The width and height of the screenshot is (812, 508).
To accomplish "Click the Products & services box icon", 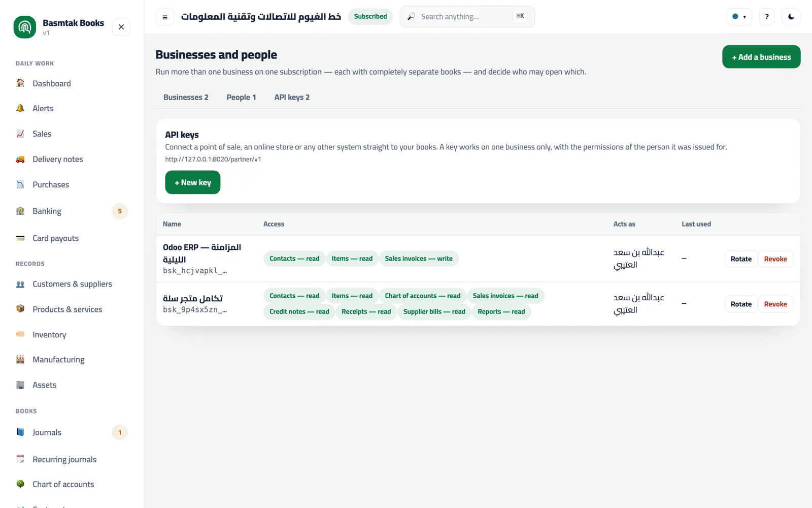I will tap(20, 309).
